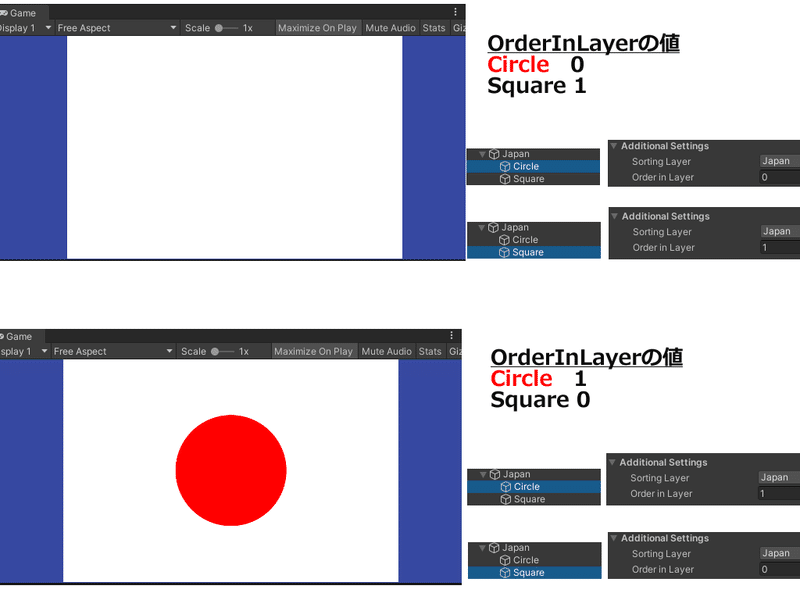Red-circle example: click Order in Layer field showing 0
The image size is (800, 600).
tap(780, 569)
